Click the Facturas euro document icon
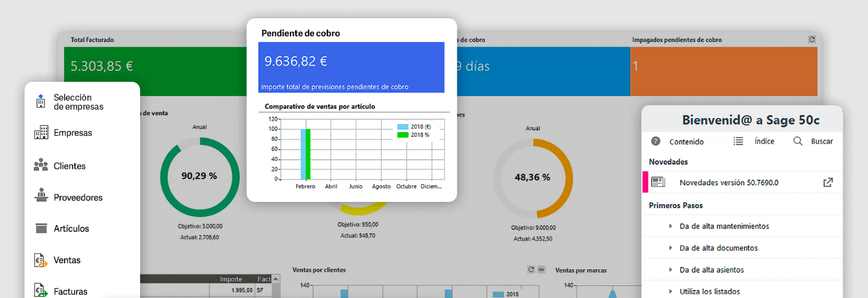 pyautogui.click(x=41, y=291)
